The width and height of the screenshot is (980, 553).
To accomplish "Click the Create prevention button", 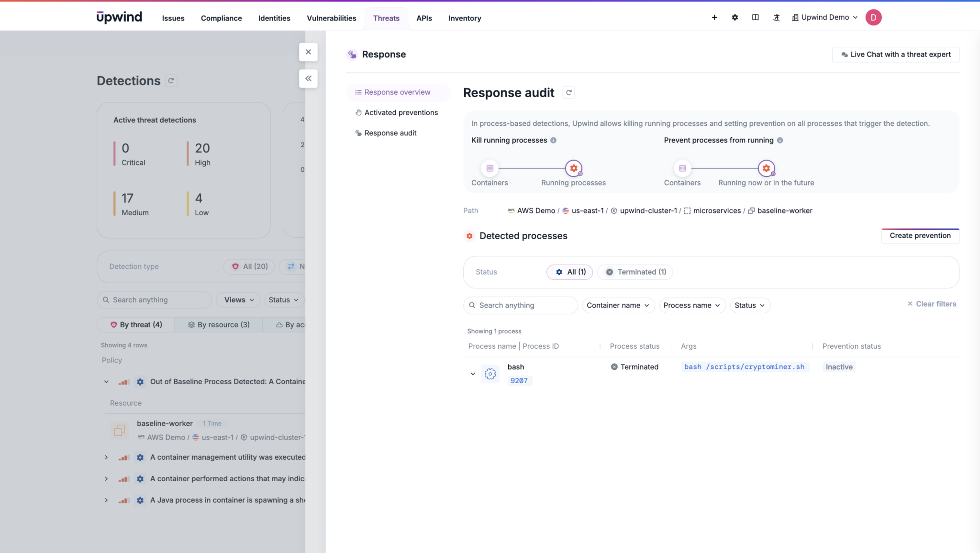I will point(920,235).
